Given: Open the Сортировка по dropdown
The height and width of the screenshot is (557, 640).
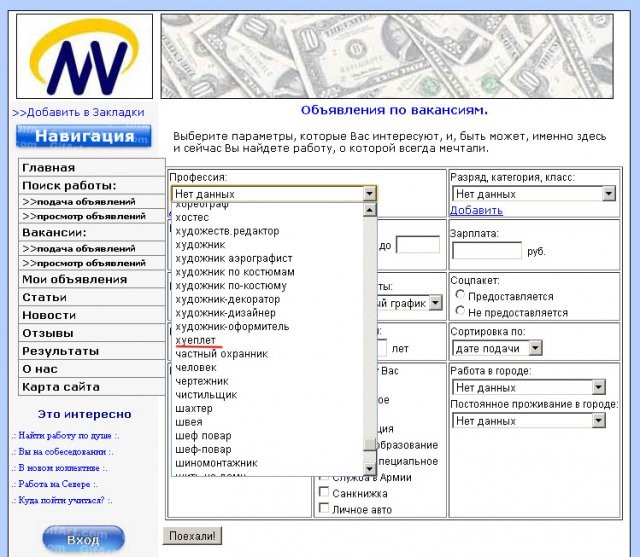Looking at the screenshot, I should click(497, 348).
